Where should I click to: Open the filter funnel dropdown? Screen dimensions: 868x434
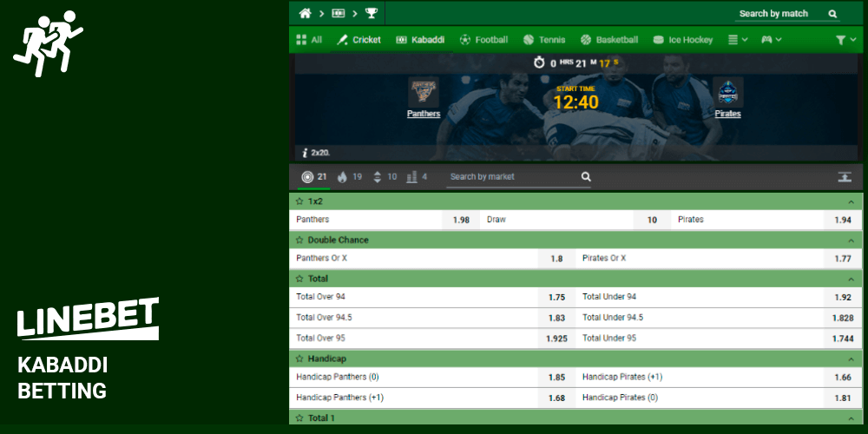[x=845, y=40]
